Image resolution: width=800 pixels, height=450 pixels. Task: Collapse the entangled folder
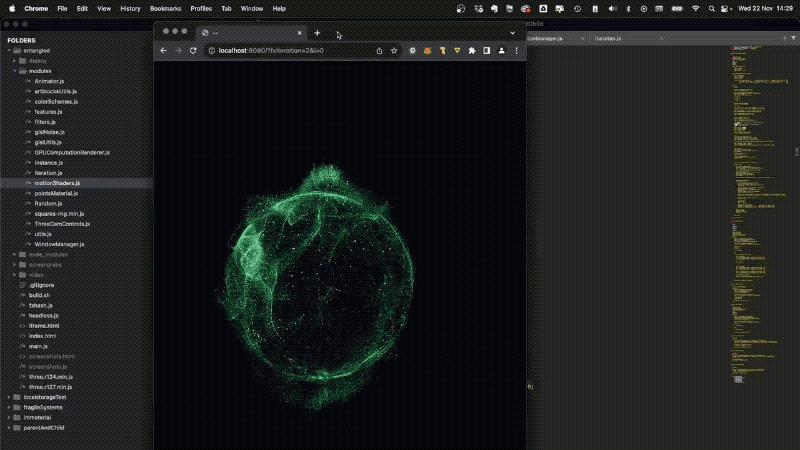[9, 51]
